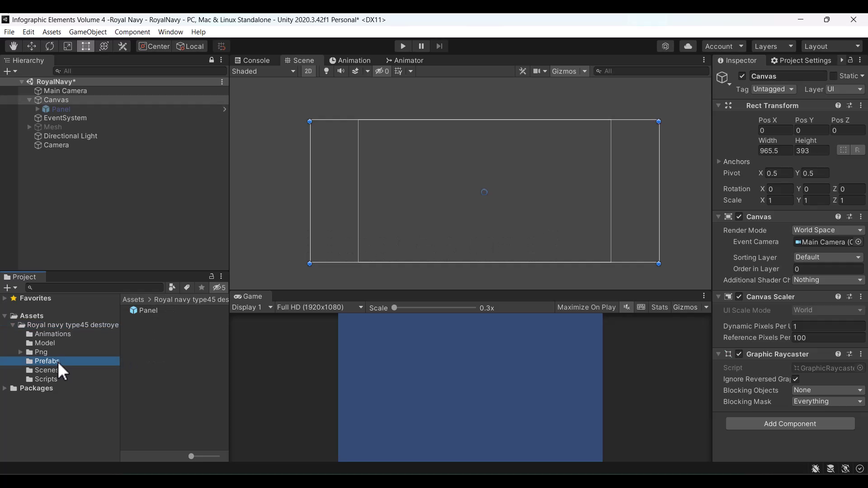Toggle scene grid visibility

[x=398, y=71]
